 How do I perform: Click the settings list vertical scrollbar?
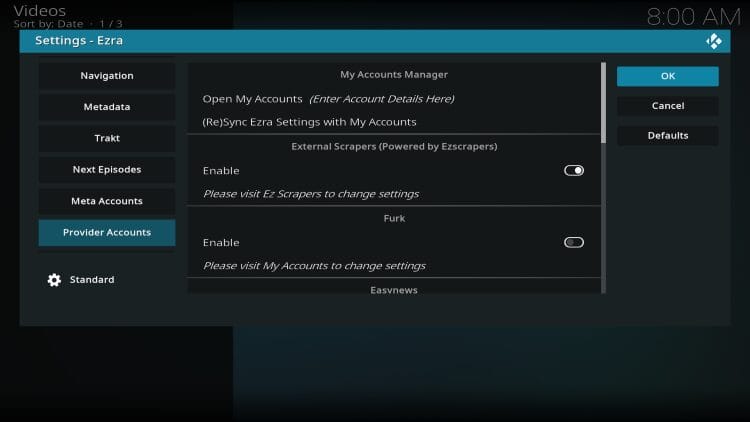point(603,178)
